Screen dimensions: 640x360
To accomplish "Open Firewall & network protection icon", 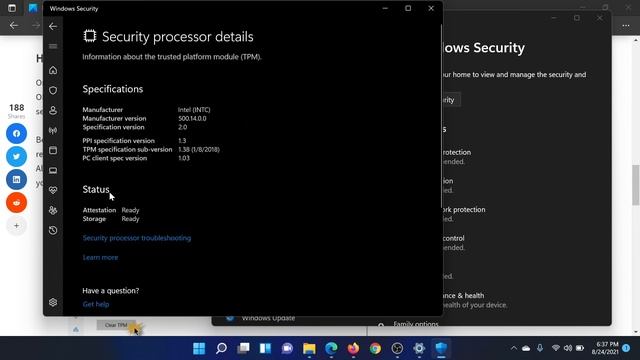I will (53, 131).
